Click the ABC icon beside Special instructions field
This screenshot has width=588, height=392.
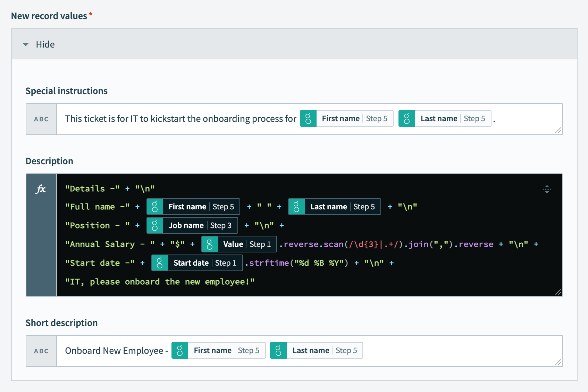point(41,119)
